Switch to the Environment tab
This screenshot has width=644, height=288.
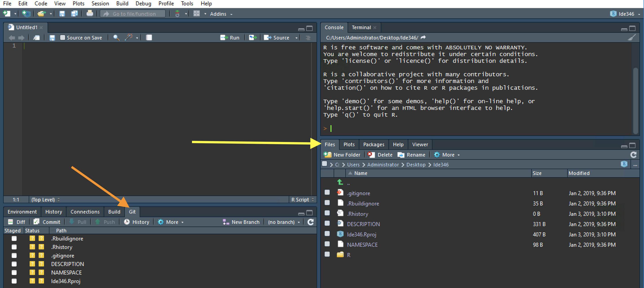point(22,212)
